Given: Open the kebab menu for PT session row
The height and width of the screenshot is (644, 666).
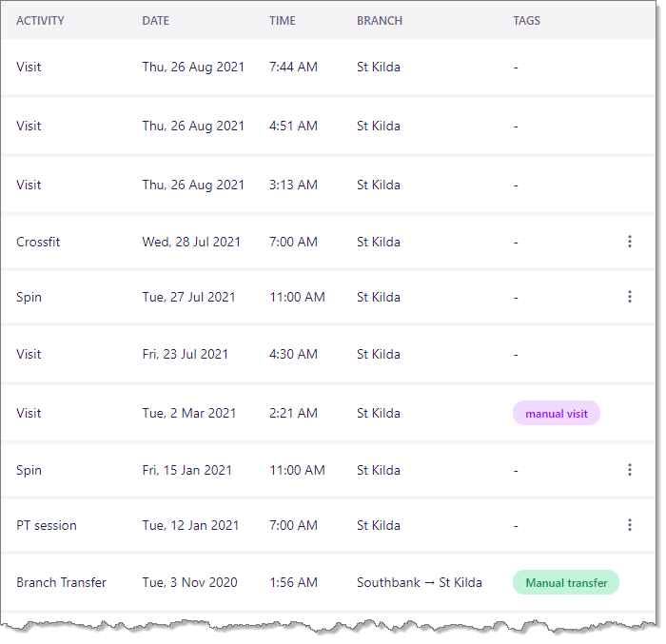Looking at the screenshot, I should point(630,525).
